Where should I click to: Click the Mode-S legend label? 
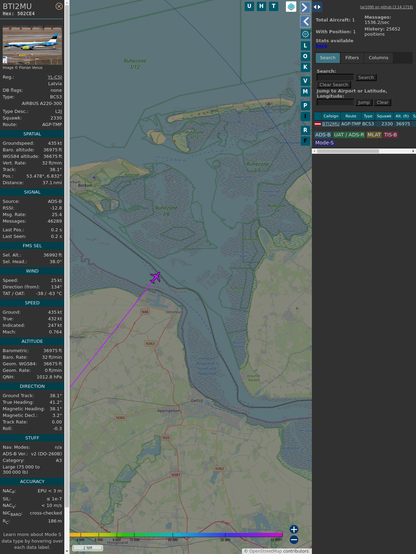[324, 143]
